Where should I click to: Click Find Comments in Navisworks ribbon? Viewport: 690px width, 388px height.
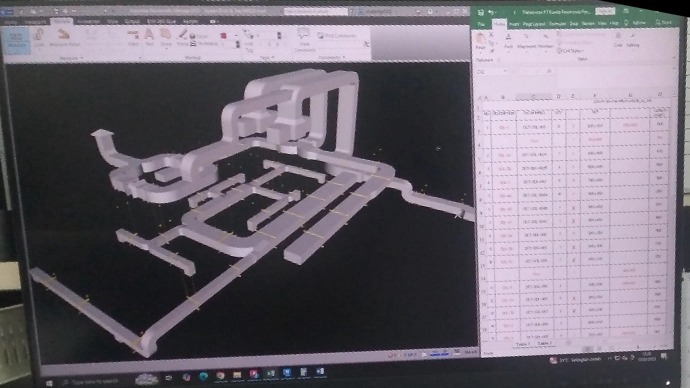(337, 36)
